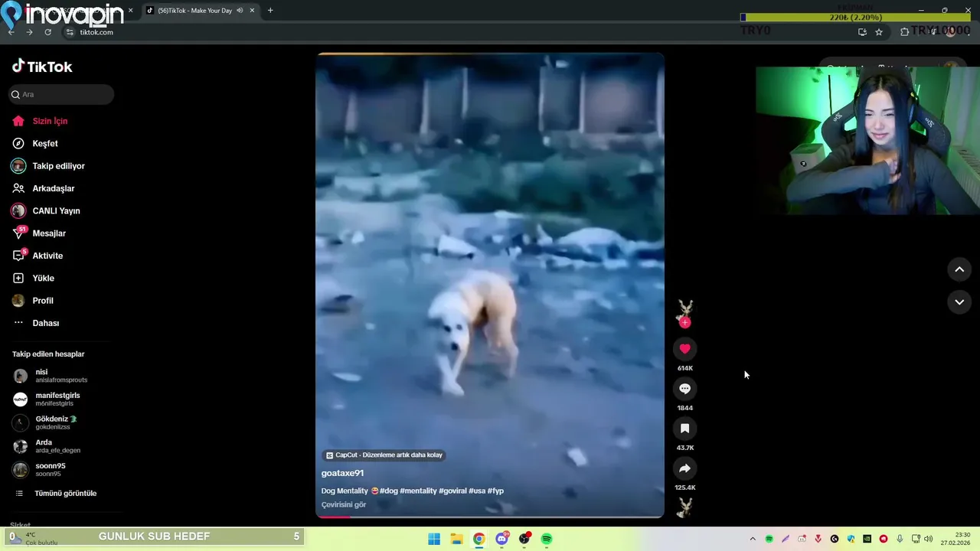Open the Chrome extensions puzzle icon

click(x=904, y=32)
